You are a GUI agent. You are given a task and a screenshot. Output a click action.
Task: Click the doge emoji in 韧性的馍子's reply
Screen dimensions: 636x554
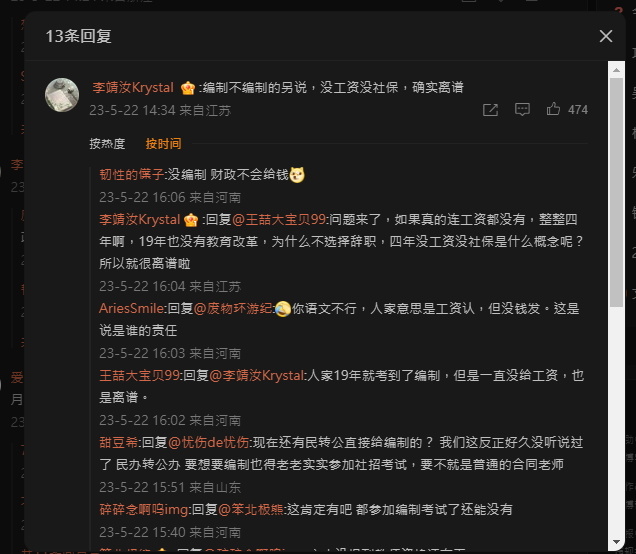click(297, 175)
